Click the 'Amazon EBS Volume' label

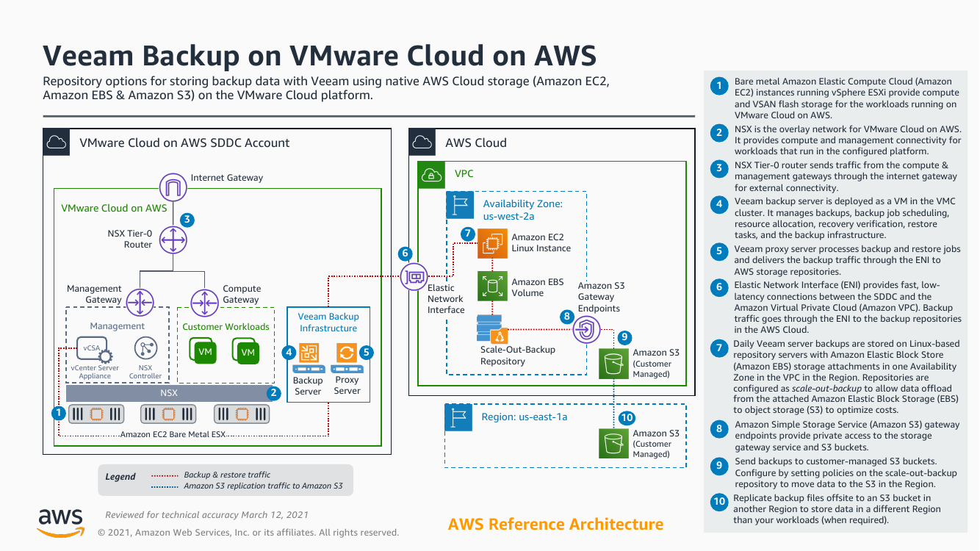pos(538,287)
